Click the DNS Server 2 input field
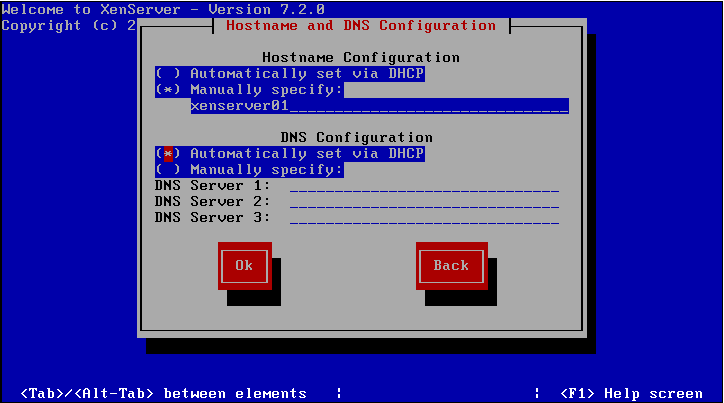Image resolution: width=724 pixels, height=403 pixels. coord(424,202)
